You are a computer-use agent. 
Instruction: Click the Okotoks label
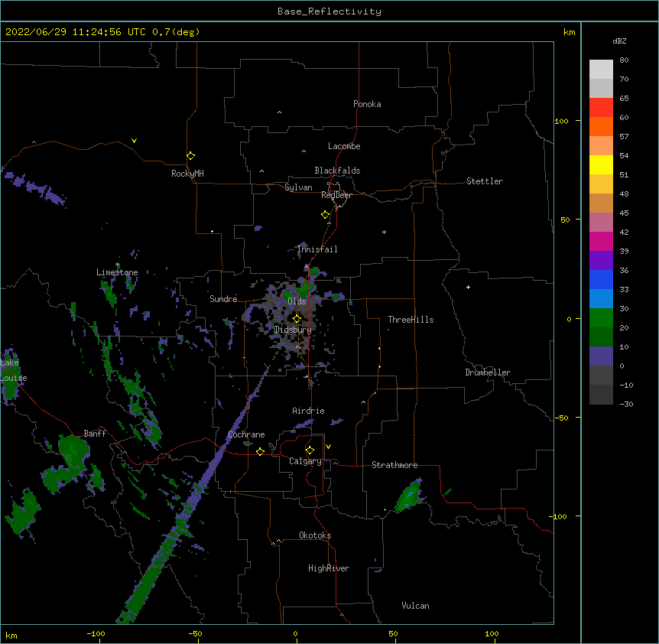coord(315,535)
